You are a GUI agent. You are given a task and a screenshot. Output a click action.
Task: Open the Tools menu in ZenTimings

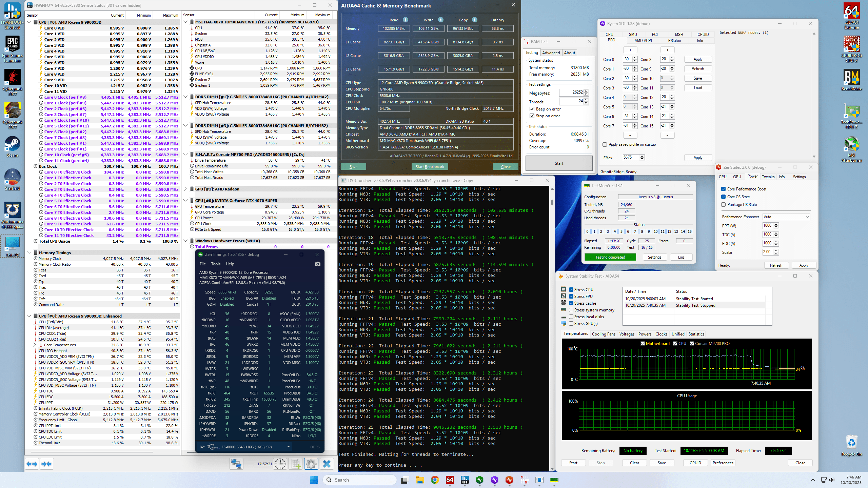(x=216, y=264)
